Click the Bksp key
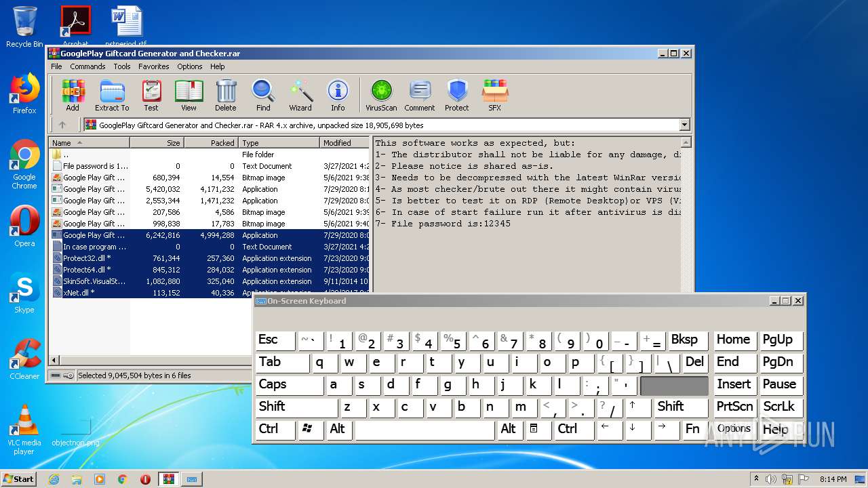Screen dimensions: 868x488 688,340
